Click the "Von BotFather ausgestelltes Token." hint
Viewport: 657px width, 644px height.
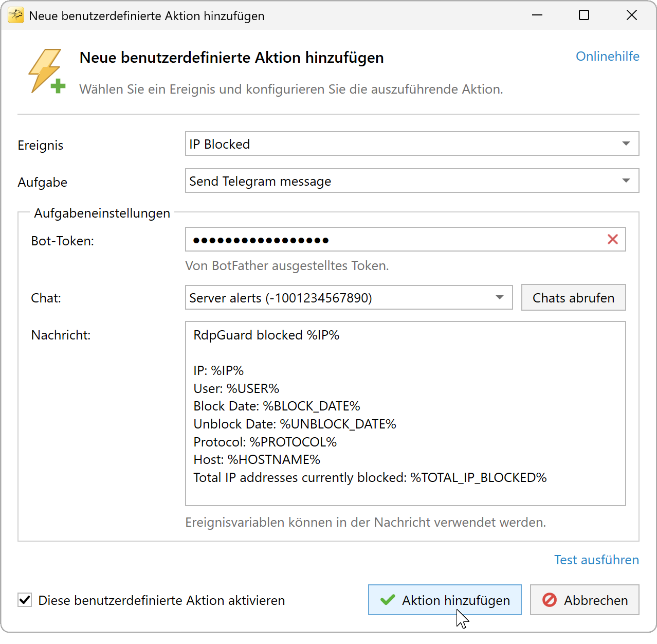(x=287, y=265)
